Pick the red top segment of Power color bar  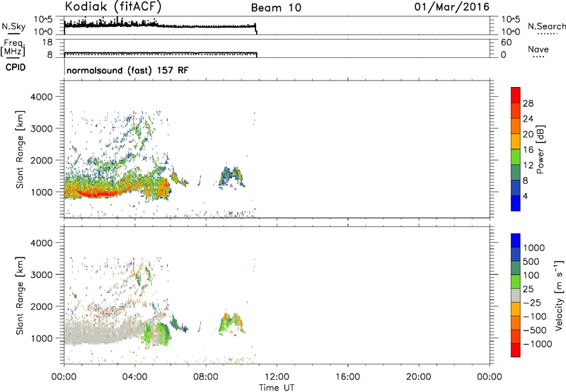click(516, 96)
